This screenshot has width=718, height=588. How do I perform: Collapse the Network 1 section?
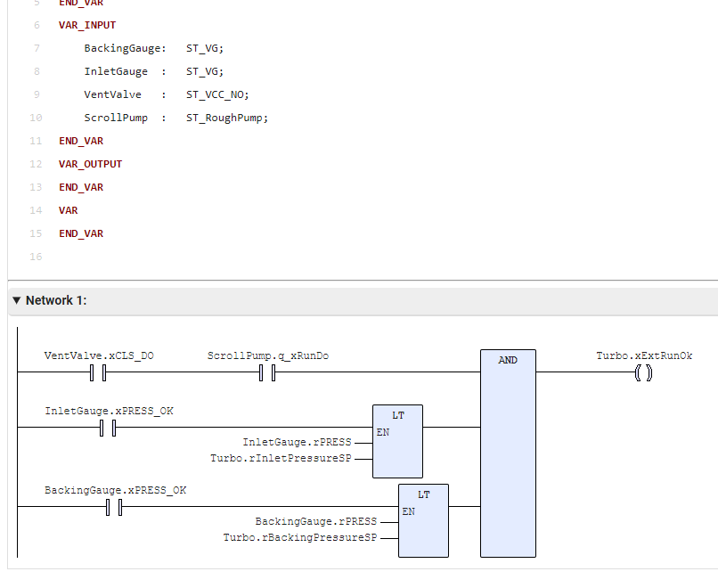pos(17,300)
